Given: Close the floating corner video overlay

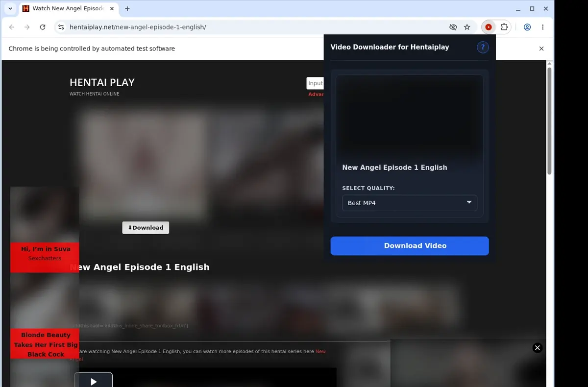Looking at the screenshot, I should tap(538, 348).
